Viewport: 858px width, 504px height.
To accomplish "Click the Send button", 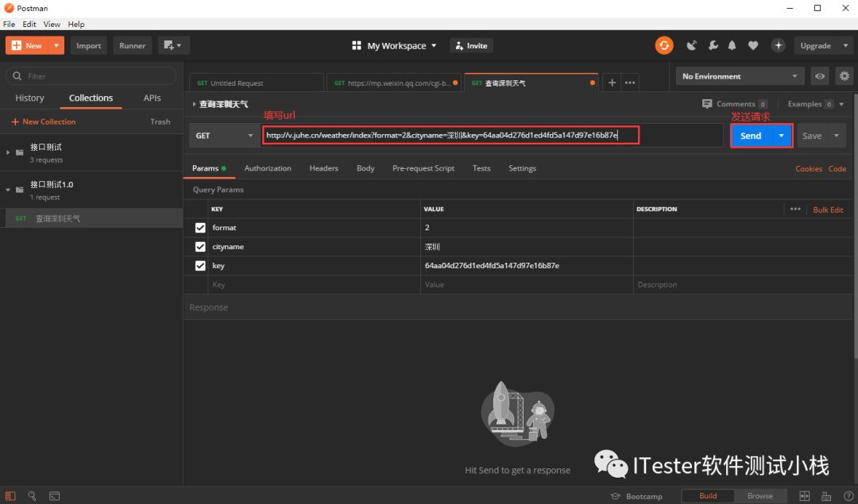I will 751,136.
